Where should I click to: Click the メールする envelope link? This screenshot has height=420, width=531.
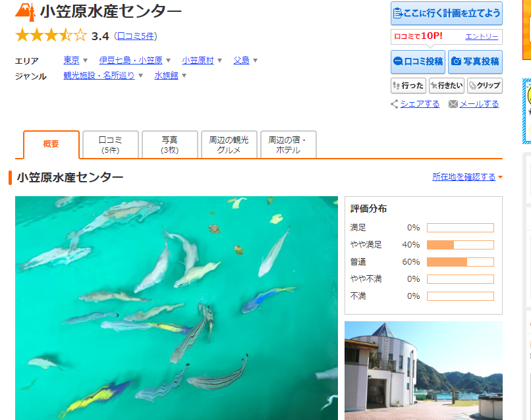coord(474,104)
